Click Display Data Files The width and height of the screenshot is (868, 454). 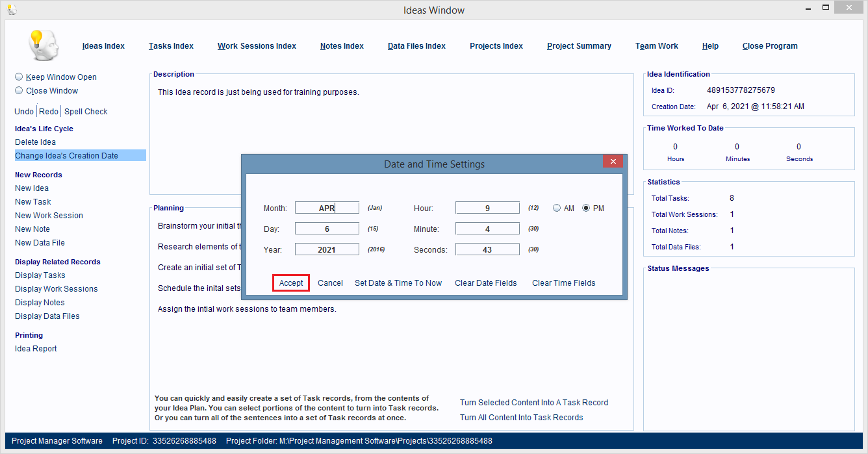[47, 316]
